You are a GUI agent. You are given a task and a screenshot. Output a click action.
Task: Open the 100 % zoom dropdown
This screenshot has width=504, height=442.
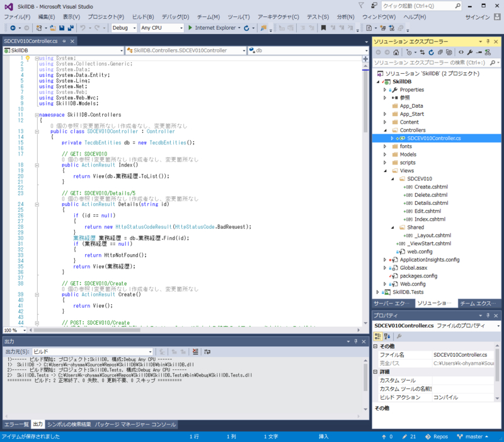coord(15,330)
